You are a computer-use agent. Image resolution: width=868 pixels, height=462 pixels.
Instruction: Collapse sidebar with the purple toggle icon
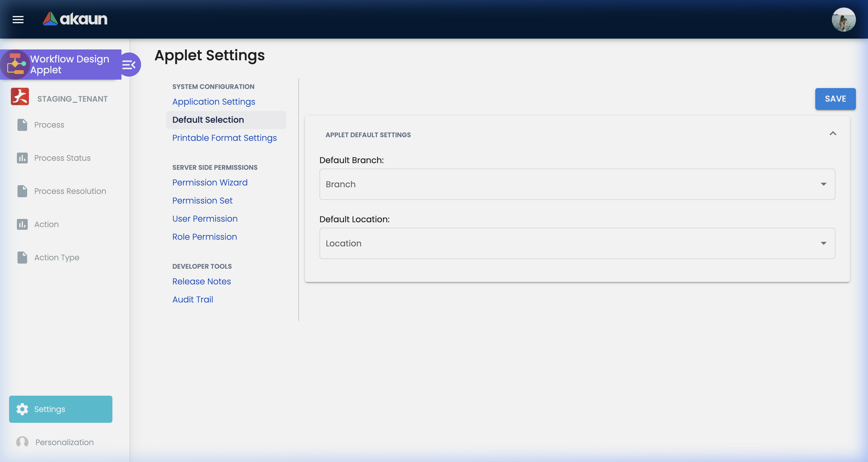129,65
